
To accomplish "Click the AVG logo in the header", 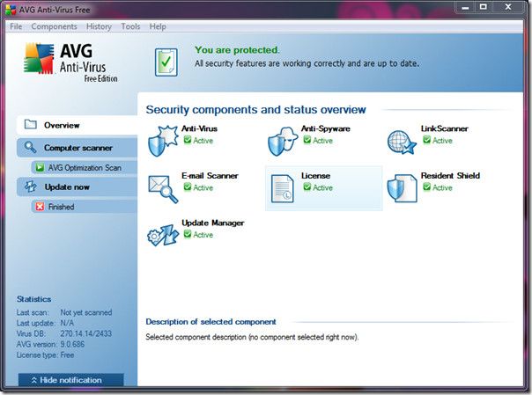I will point(39,58).
